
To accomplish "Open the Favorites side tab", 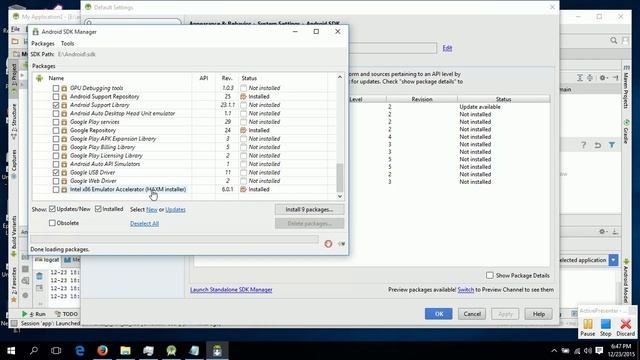I will (x=13, y=284).
